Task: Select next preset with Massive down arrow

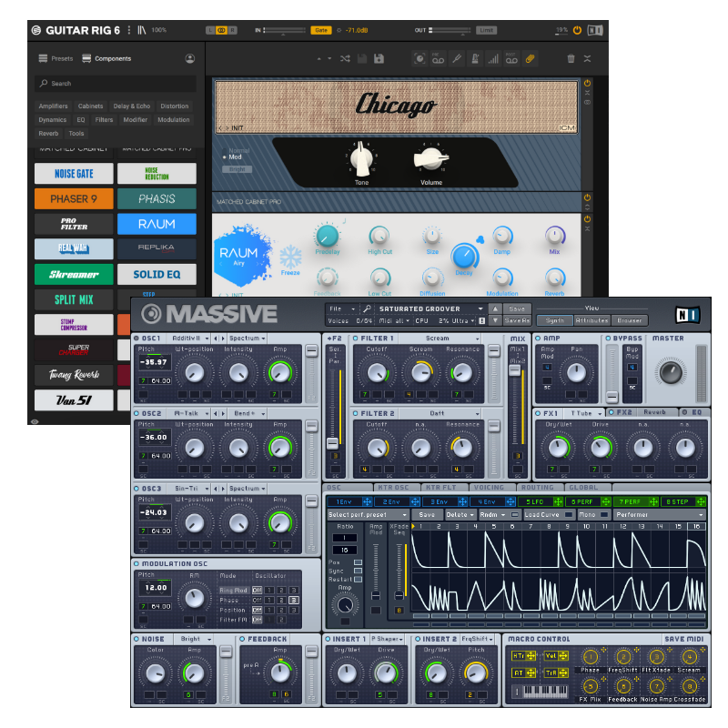Action: tap(495, 321)
